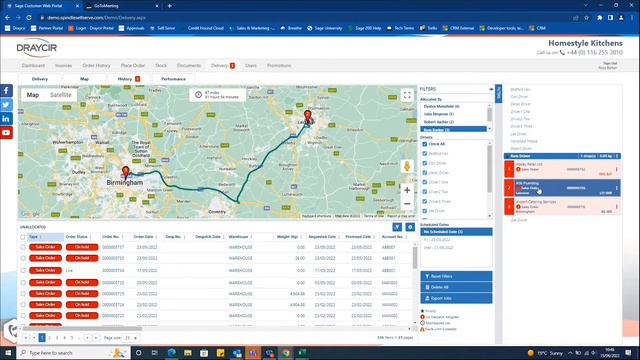Open Order No. column menu
The image size is (640, 360).
122,237
